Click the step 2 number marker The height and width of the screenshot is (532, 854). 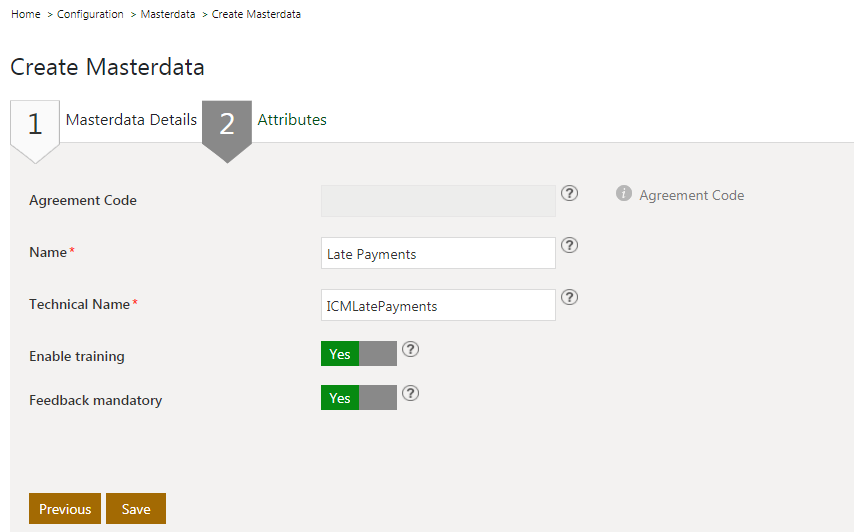pyautogui.click(x=227, y=125)
